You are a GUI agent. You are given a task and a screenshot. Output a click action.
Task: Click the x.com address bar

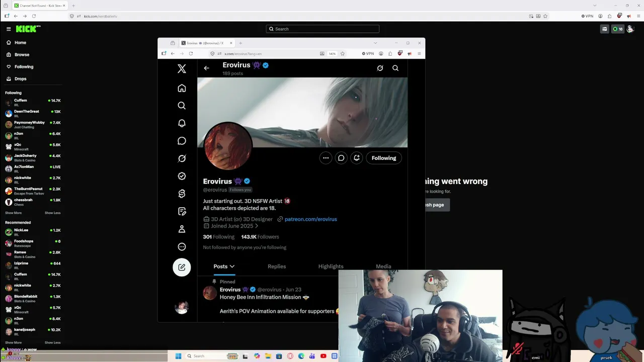click(267, 53)
